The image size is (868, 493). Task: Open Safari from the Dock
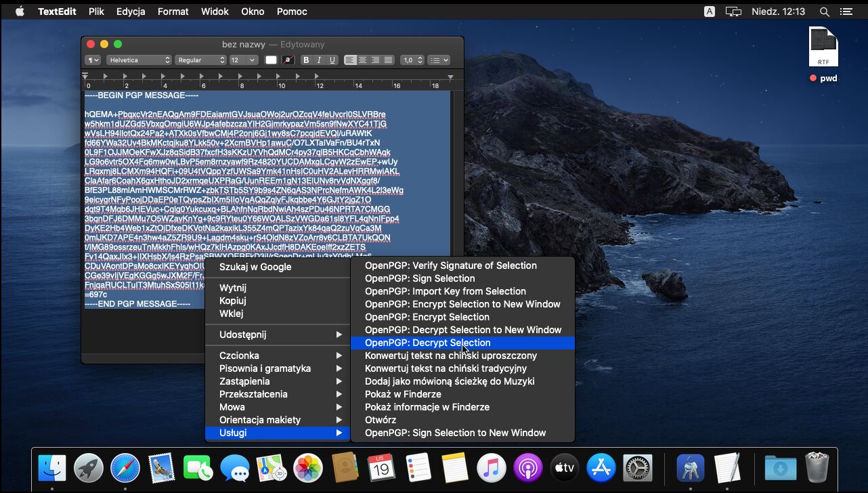tap(125, 468)
